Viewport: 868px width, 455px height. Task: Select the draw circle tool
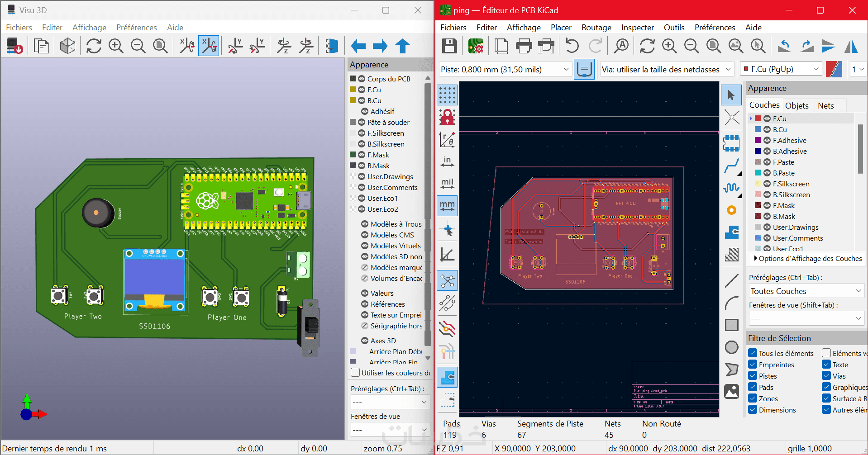[x=731, y=347]
